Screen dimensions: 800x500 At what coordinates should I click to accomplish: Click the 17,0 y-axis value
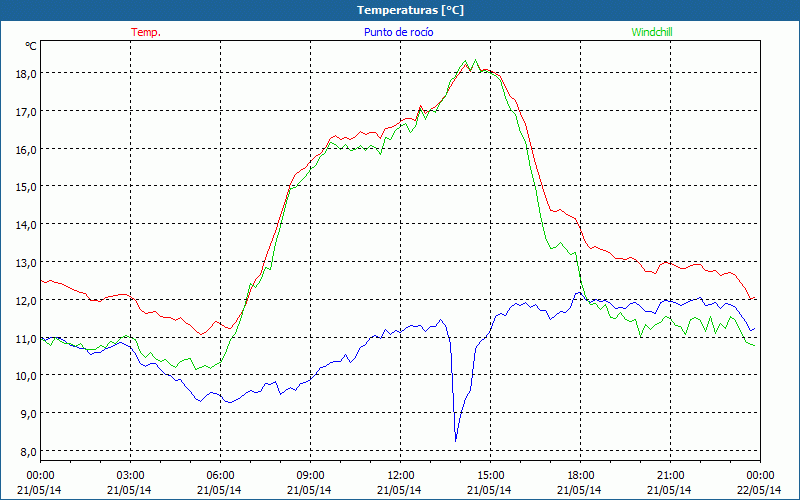27,111
